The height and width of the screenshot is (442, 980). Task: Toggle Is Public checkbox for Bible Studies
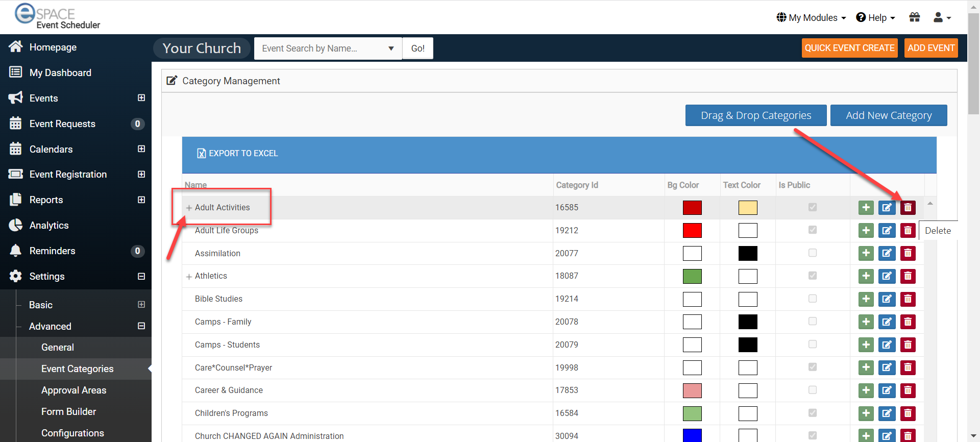tap(813, 299)
